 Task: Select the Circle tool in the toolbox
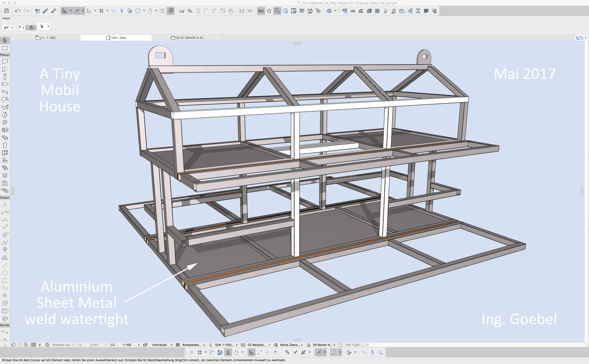[5, 273]
